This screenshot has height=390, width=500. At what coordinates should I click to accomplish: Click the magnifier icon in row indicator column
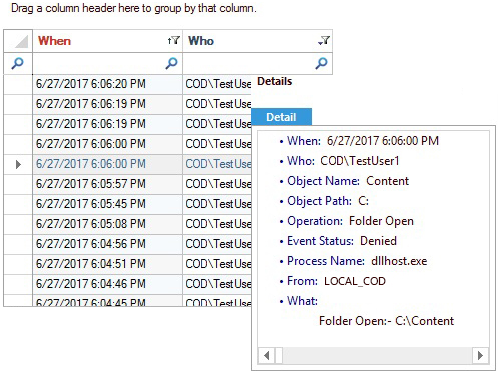[x=17, y=63]
